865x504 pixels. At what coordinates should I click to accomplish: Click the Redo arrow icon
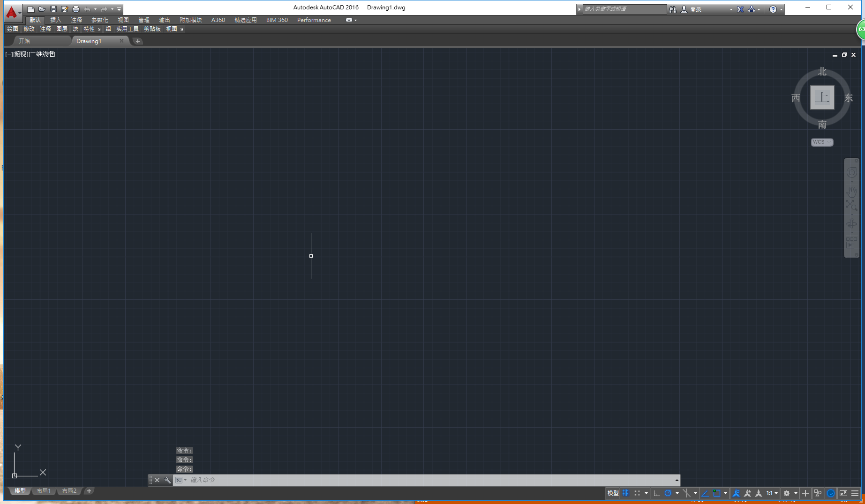coord(104,9)
